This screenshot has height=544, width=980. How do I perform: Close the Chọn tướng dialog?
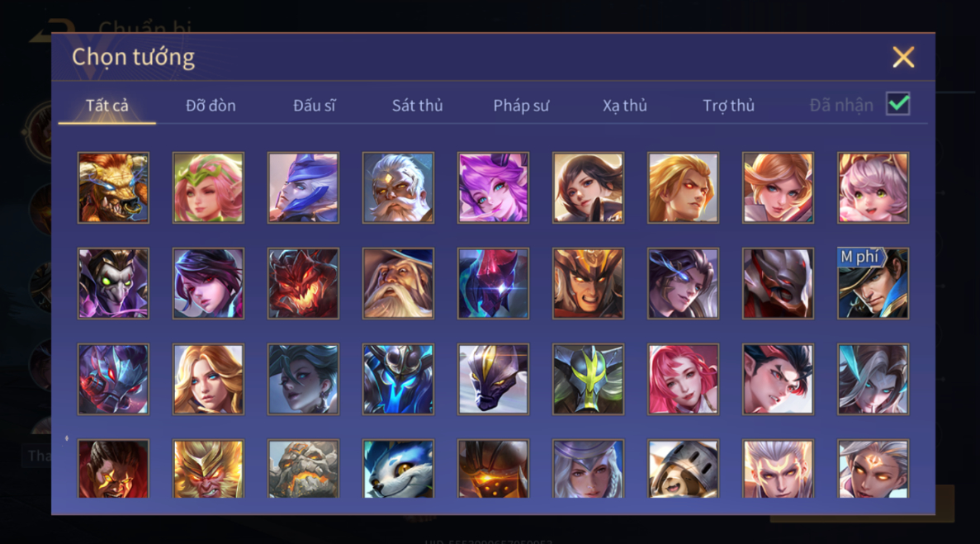903,57
